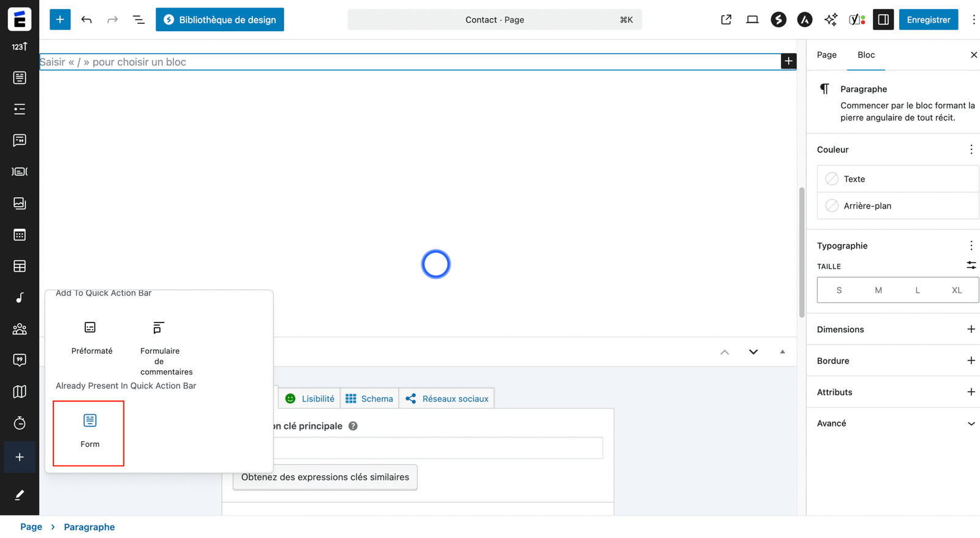Expand the Avancé section
The height and width of the screenshot is (538, 980).
[x=971, y=424]
